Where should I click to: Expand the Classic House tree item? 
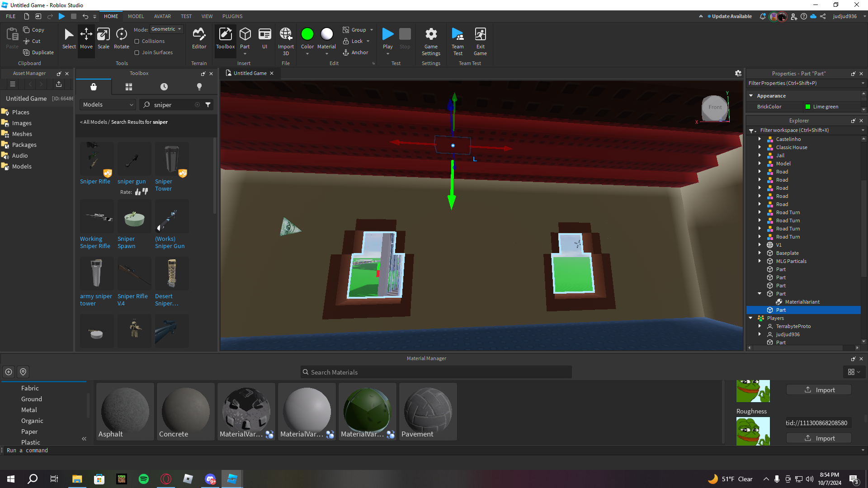pyautogui.click(x=759, y=147)
